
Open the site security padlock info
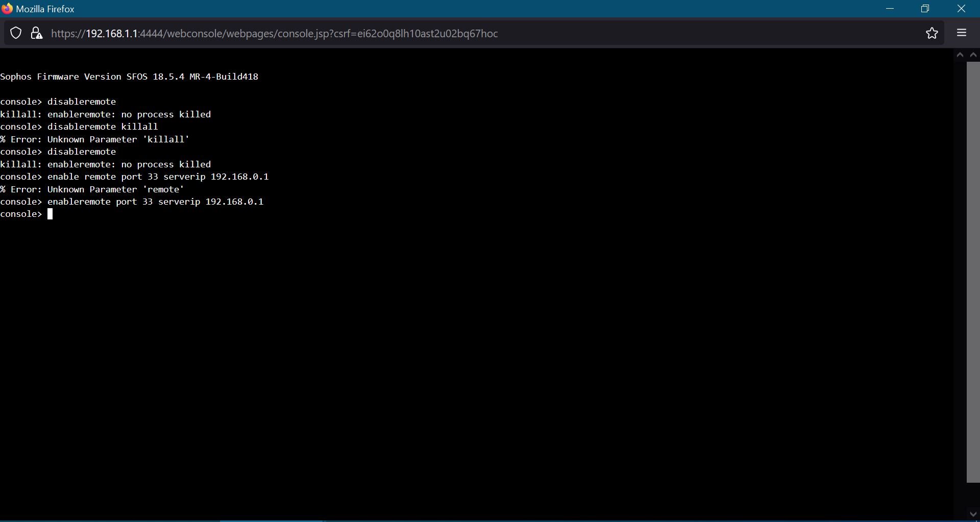tap(36, 33)
